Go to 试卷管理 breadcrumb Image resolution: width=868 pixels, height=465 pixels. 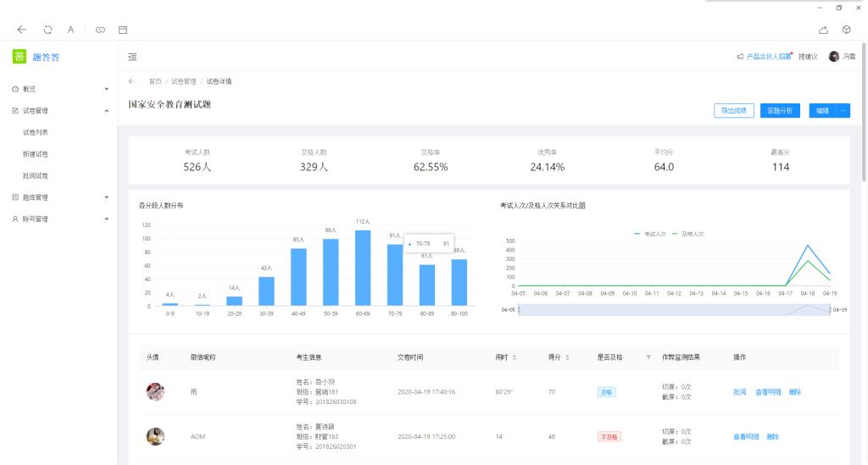(x=183, y=81)
